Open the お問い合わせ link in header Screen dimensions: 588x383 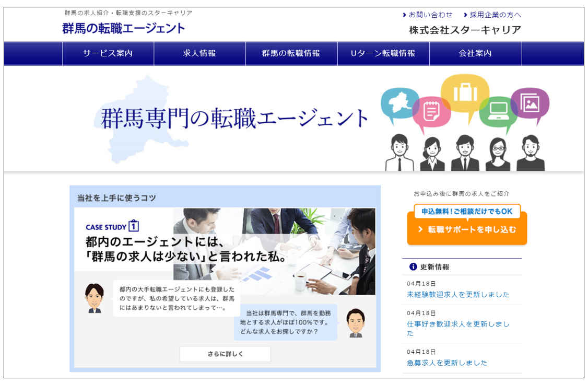click(430, 15)
